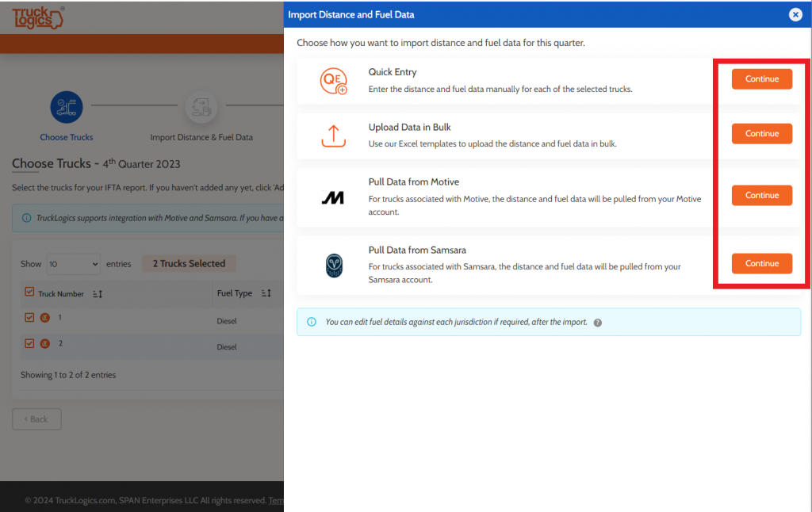
Task: Click the Choose Trucks step icon
Action: point(67,107)
